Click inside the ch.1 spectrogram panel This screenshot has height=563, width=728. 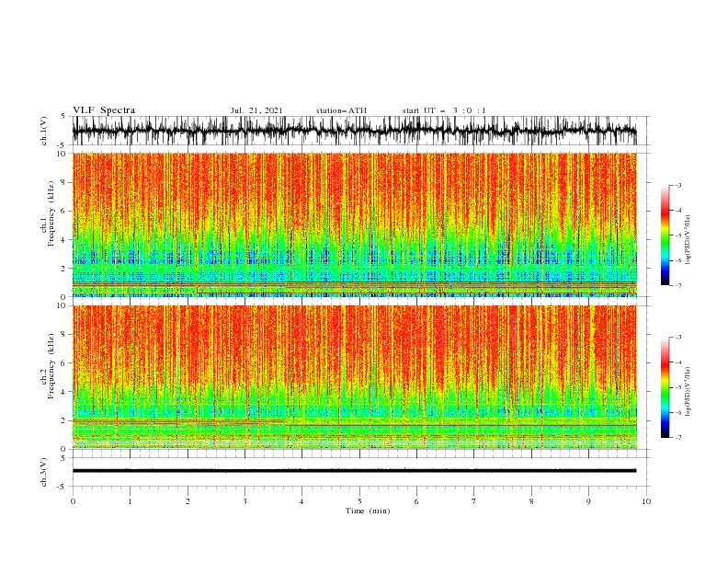tap(354, 224)
